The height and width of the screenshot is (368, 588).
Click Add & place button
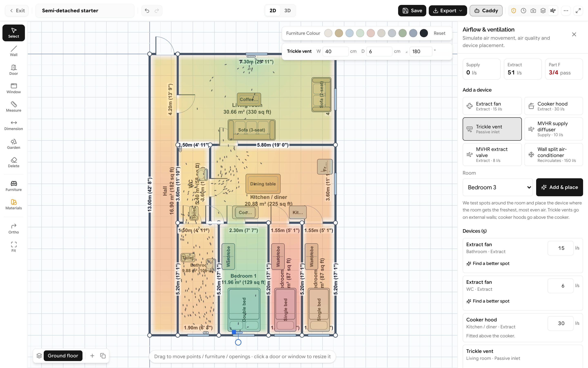pos(559,187)
